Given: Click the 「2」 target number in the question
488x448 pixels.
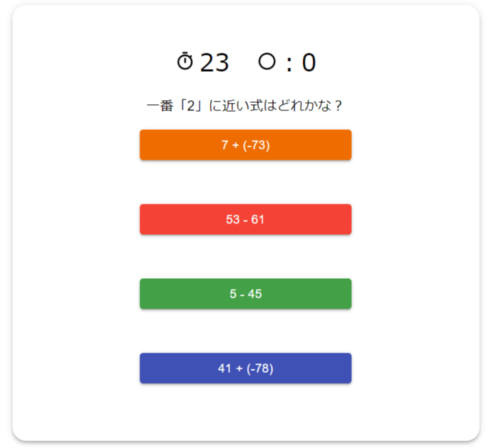Looking at the screenshot, I should [x=191, y=106].
